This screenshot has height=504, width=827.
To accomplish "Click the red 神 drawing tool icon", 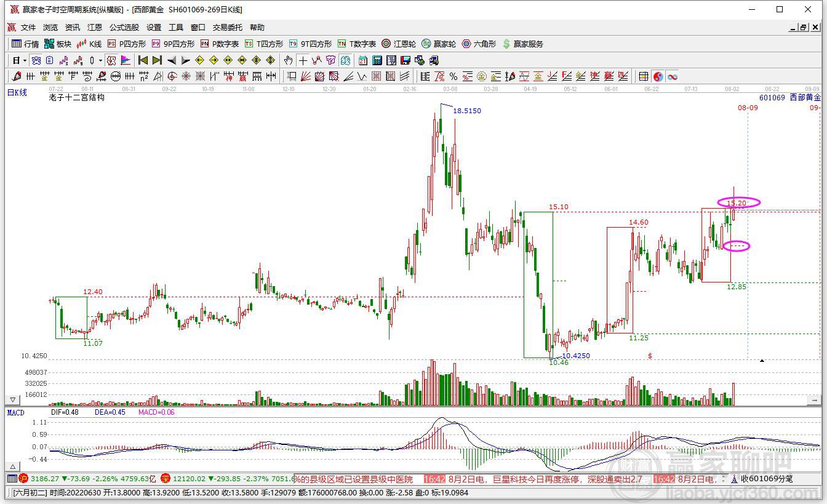I will point(229,76).
